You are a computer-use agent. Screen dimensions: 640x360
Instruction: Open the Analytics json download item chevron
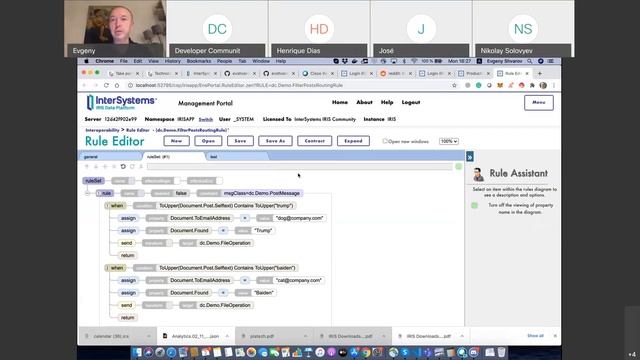227,336
